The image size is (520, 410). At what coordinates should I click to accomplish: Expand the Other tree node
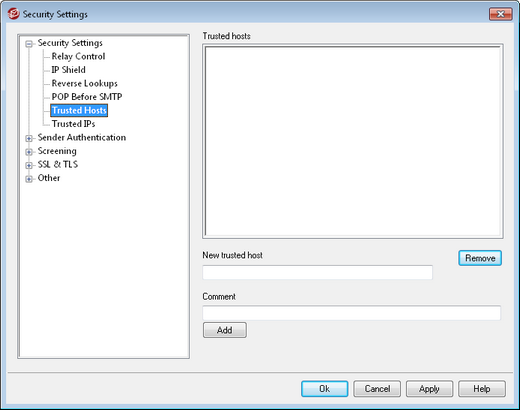pos(29,179)
